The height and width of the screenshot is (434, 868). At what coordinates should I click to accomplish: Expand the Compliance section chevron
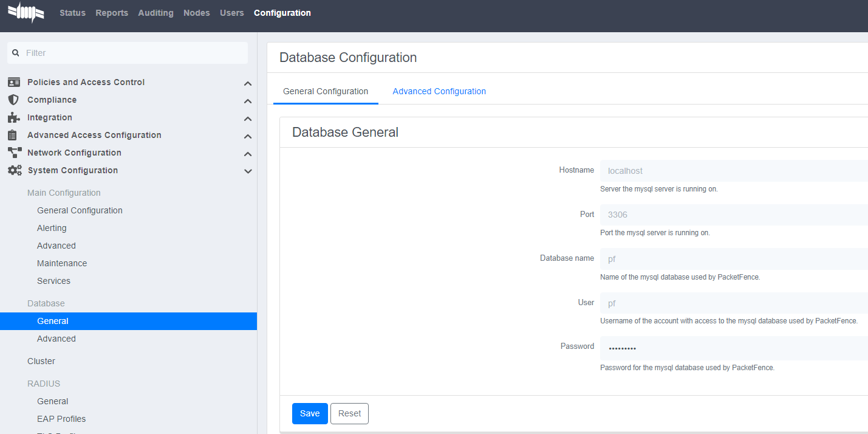[x=247, y=101]
